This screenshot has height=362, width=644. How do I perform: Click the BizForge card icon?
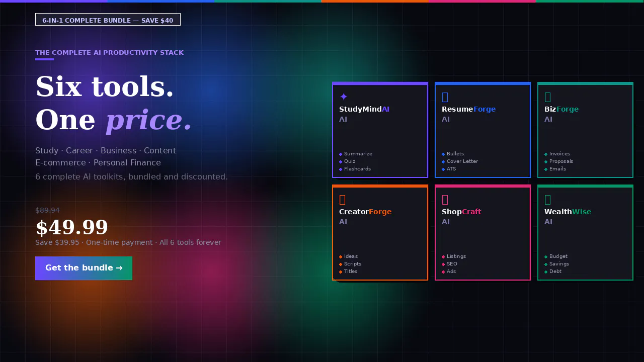[548, 97]
